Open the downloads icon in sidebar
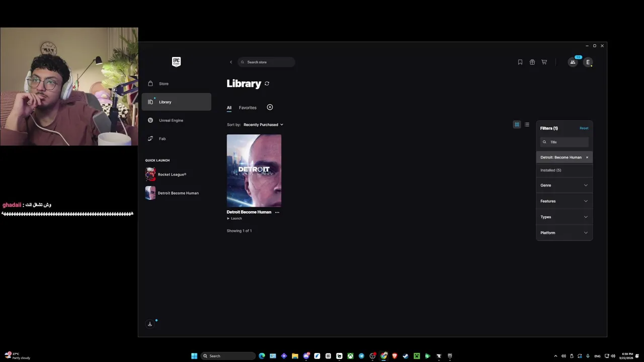 [150, 324]
